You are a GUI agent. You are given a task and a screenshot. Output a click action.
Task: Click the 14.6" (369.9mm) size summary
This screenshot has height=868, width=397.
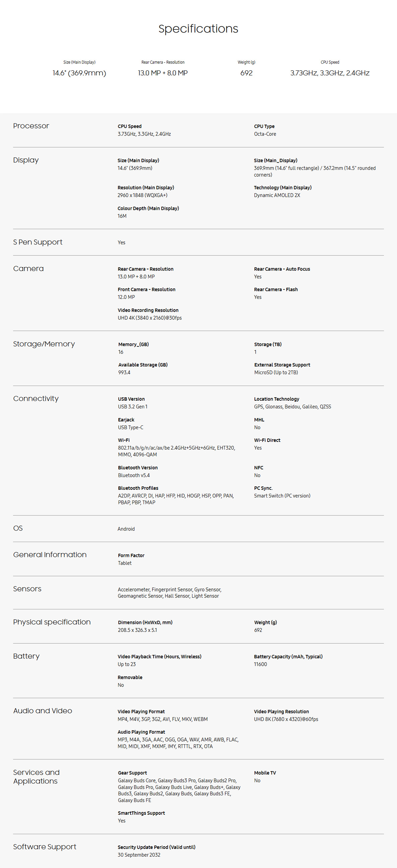(x=79, y=73)
